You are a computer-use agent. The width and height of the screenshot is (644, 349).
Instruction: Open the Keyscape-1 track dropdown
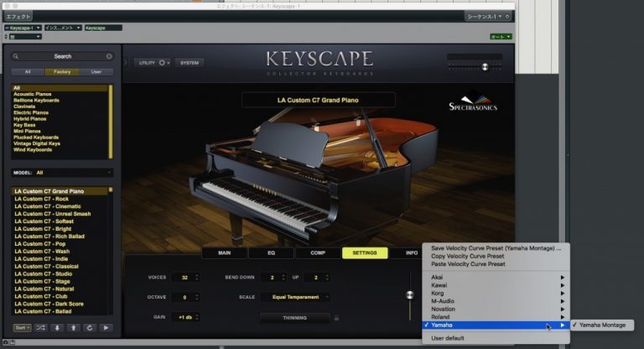(23, 28)
